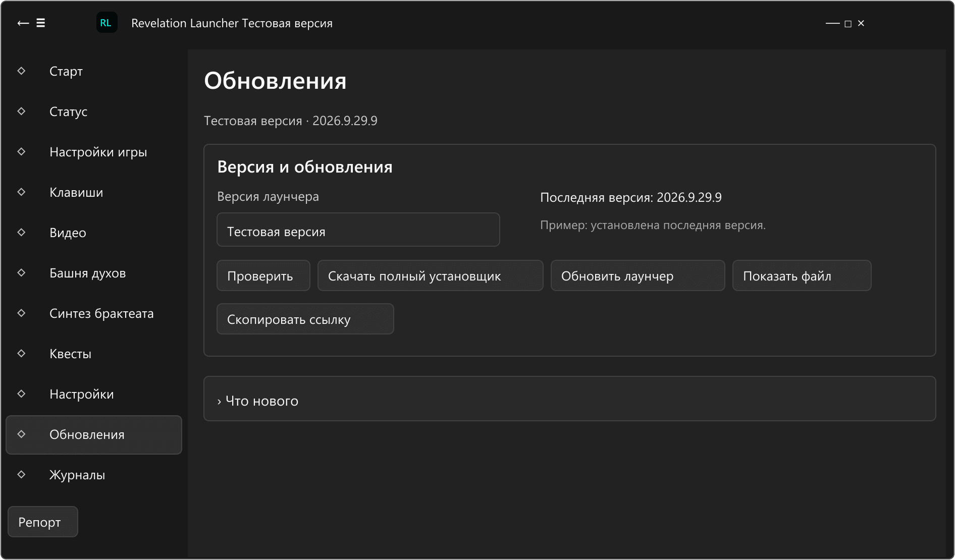Viewport: 955px width, 560px height.
Task: Minimize the launcher window
Action: 832,23
